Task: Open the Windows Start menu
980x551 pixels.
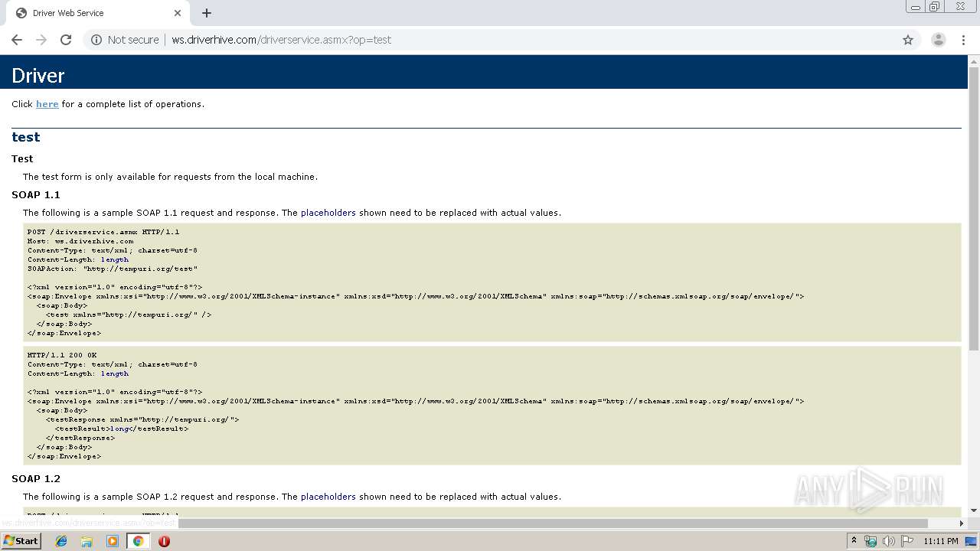Action: pyautogui.click(x=21, y=541)
